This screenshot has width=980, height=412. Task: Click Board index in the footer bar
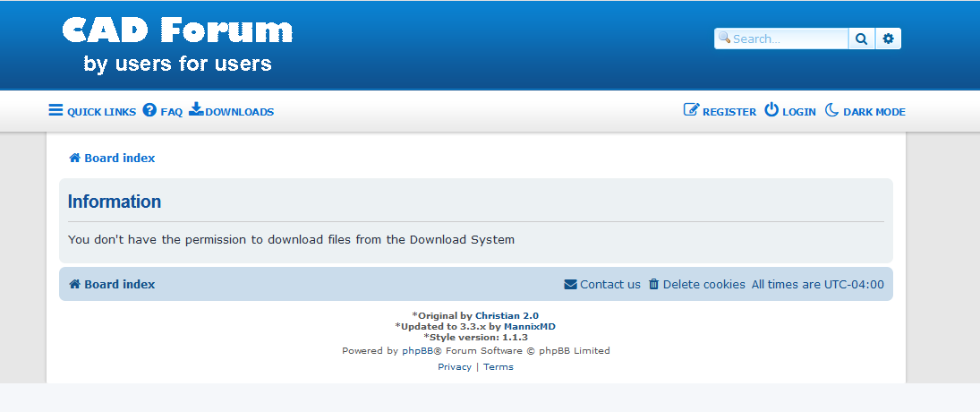click(x=119, y=284)
